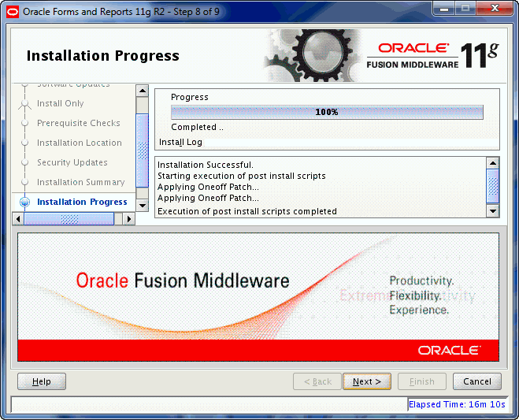519x420 pixels.
Task: Click the Install Only step node icon
Action: pos(25,104)
